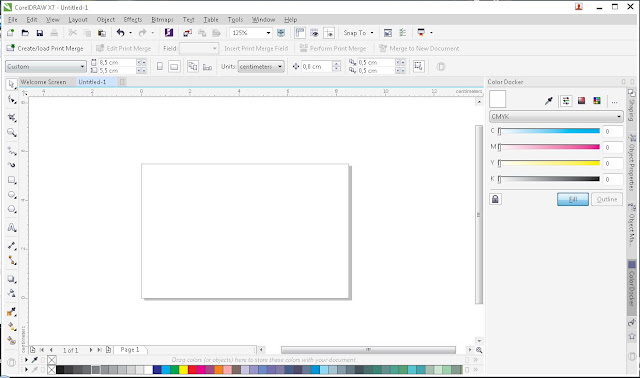The height and width of the screenshot is (378, 640).
Task: Expand Color Docker more options ellipsis
Action: (614, 102)
